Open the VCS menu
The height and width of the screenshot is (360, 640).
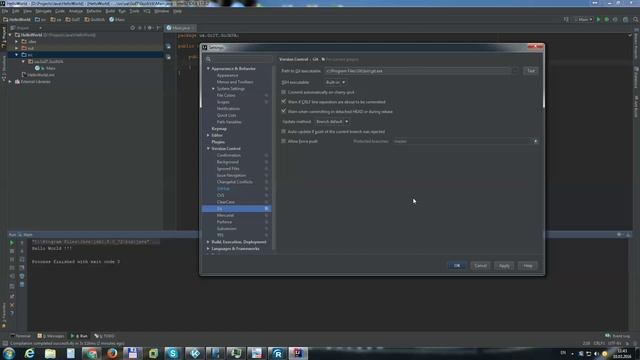click(x=147, y=11)
